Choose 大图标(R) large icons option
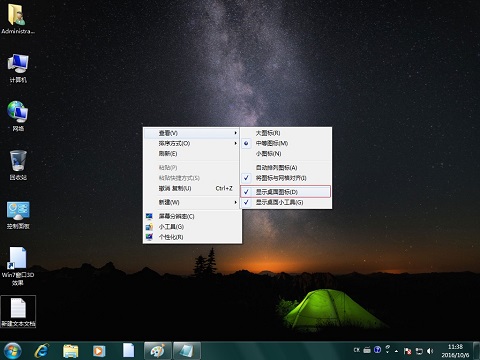 pyautogui.click(x=286, y=133)
